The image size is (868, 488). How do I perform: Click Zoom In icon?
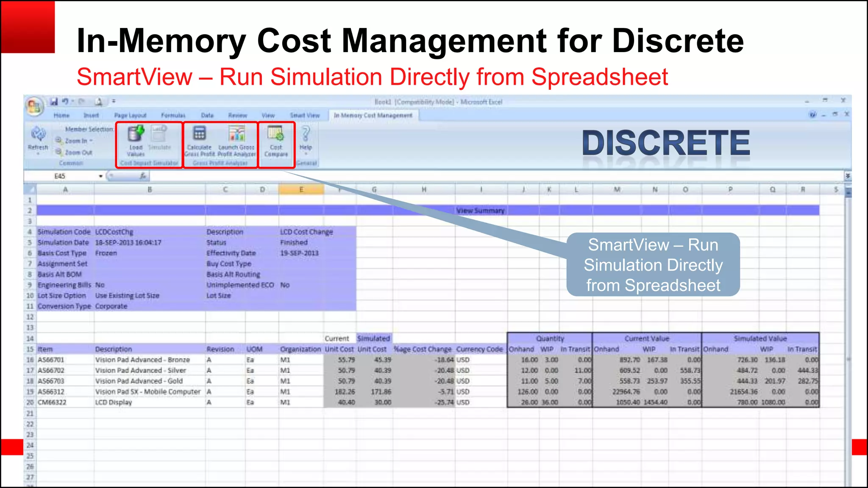(59, 140)
